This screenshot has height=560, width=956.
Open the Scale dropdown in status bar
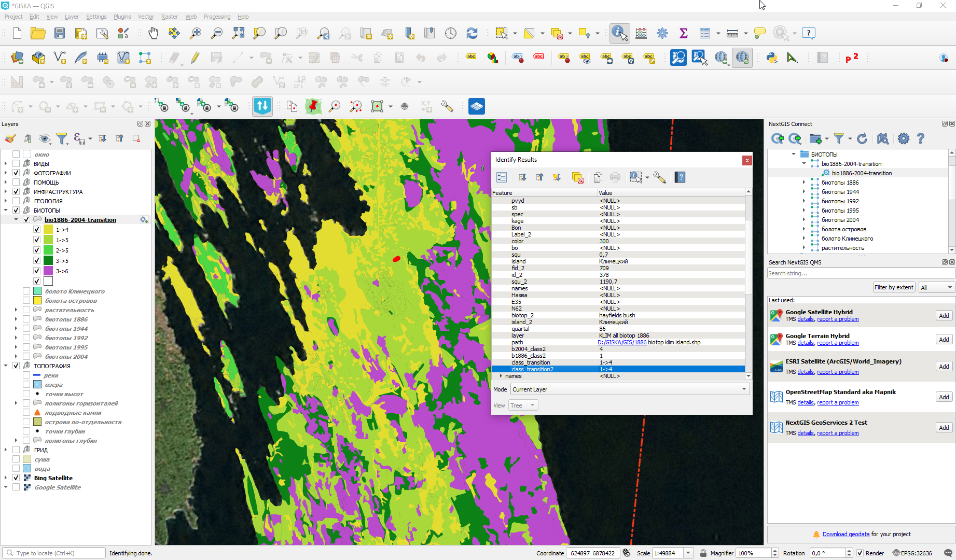pos(688,553)
